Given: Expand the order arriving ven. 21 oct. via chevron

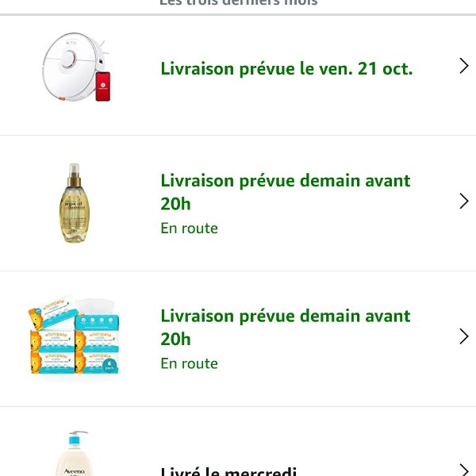Looking at the screenshot, I should [x=464, y=66].
